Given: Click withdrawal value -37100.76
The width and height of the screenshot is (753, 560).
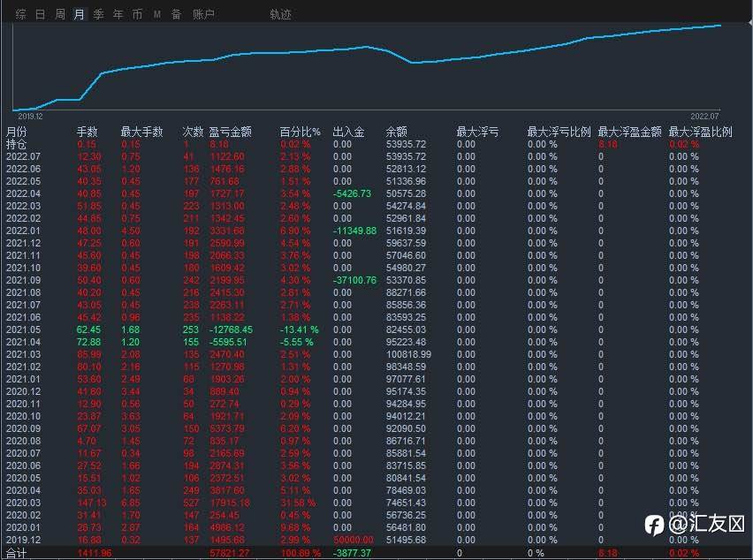Looking at the screenshot, I should click(x=355, y=280).
